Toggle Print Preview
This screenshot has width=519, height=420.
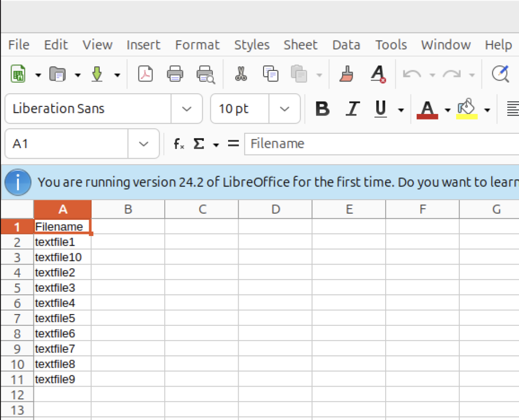pyautogui.click(x=206, y=74)
